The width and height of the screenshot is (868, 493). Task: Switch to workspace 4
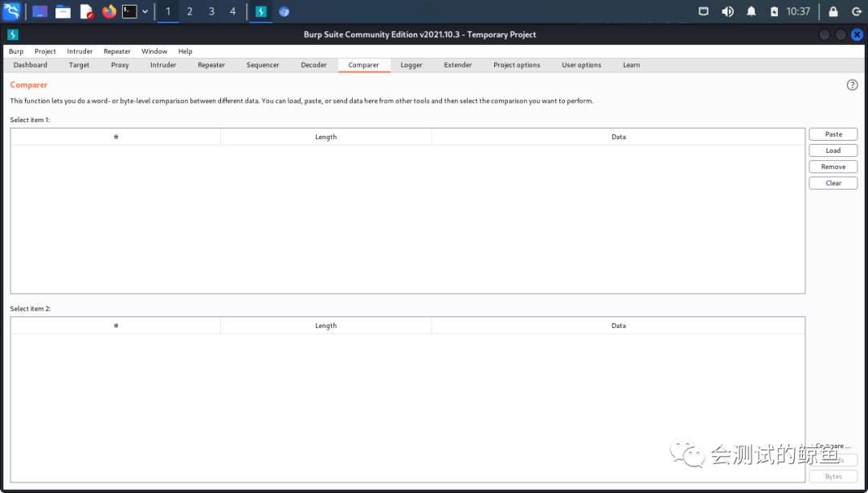[232, 11]
